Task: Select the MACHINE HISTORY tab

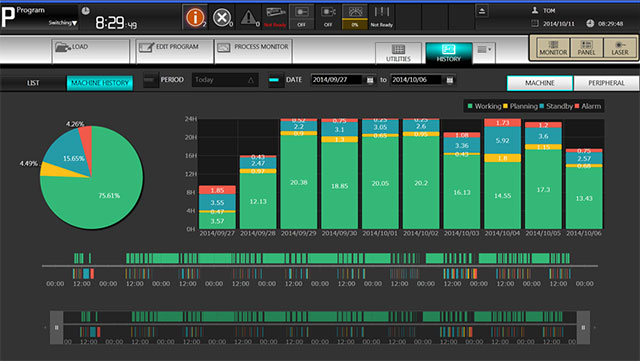Action: tap(100, 83)
